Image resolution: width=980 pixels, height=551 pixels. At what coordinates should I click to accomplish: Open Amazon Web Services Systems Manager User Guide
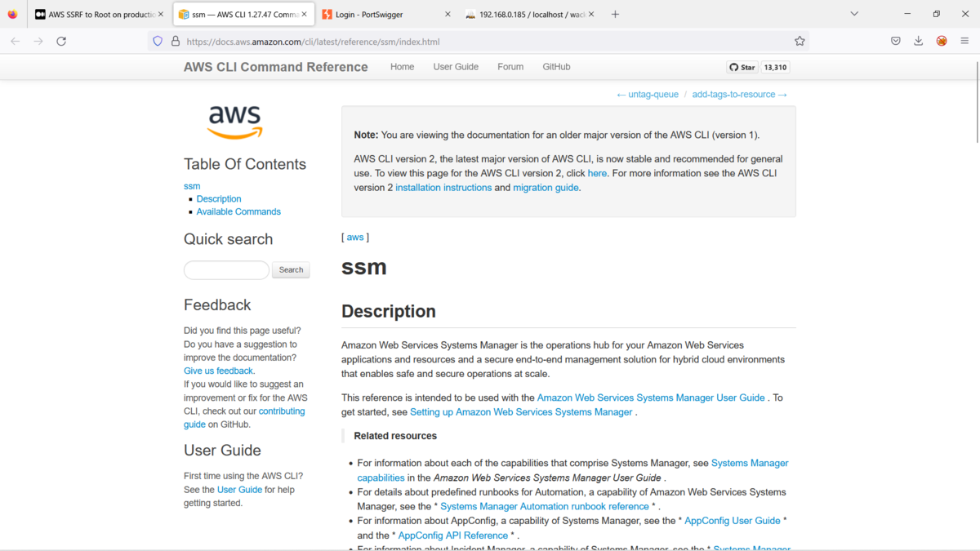pyautogui.click(x=651, y=398)
